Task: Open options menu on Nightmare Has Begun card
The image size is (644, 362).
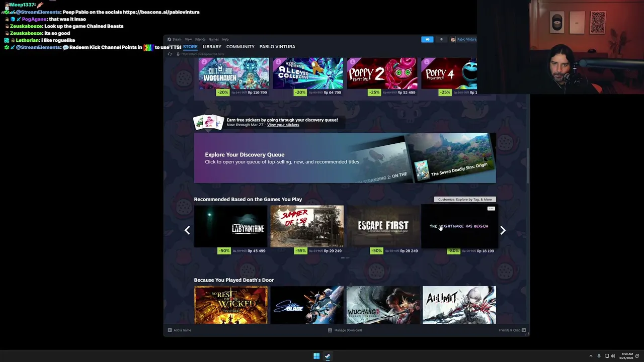Action: pos(491,209)
